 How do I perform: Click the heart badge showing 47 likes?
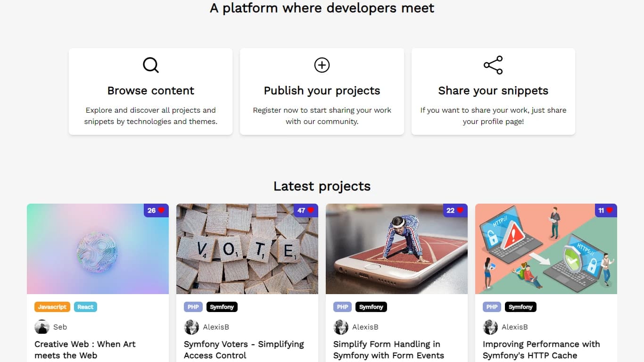point(305,210)
